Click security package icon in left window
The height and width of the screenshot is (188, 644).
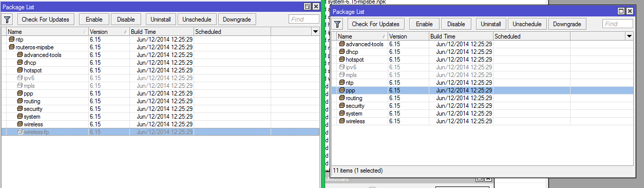(20, 109)
